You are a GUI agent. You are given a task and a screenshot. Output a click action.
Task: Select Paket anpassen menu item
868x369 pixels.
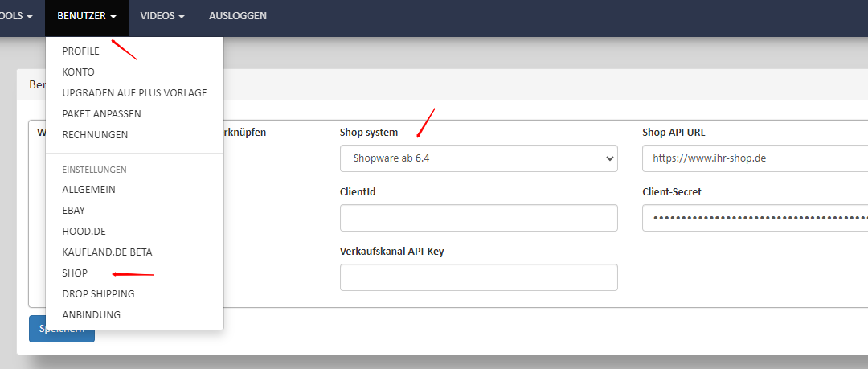[101, 114]
